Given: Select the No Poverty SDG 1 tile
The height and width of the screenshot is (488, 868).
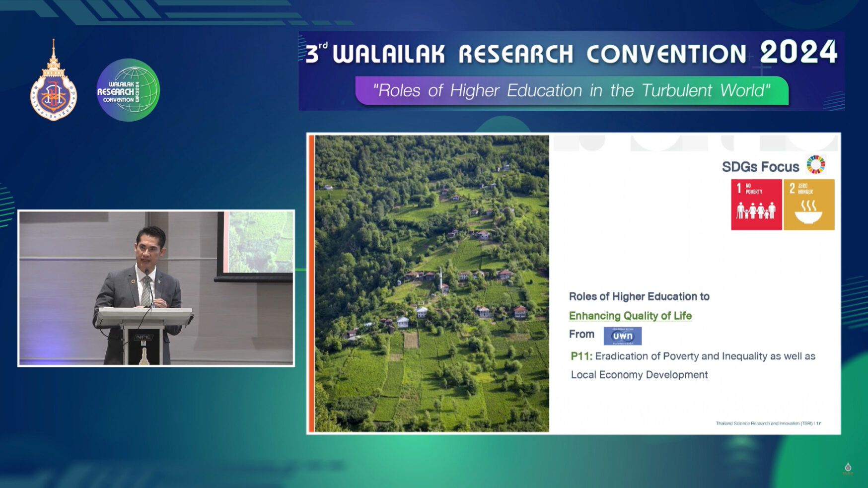Looking at the screenshot, I should coord(756,205).
